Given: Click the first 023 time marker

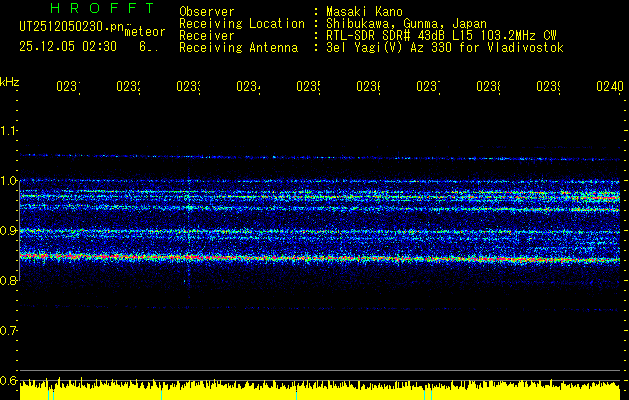Looking at the screenshot, I should click(67, 87).
